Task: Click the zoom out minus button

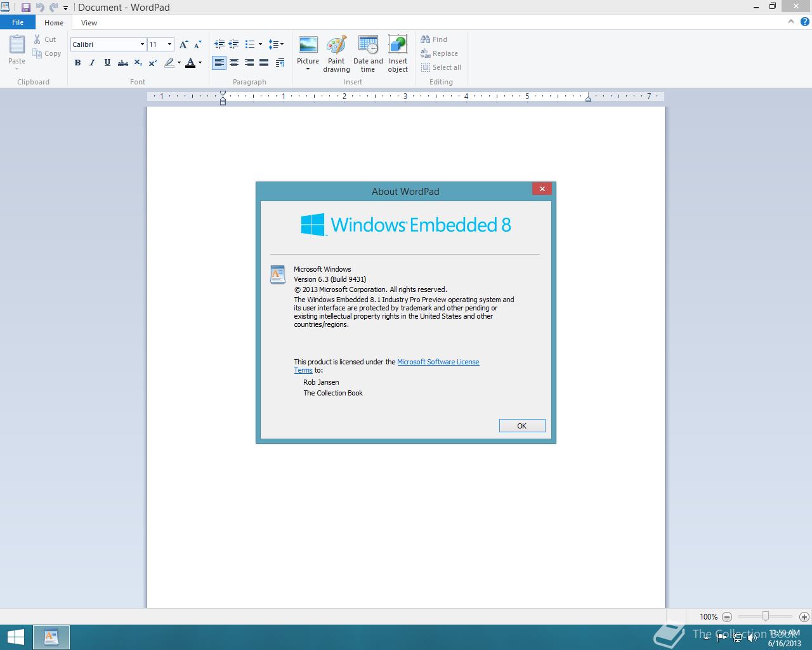Action: pyautogui.click(x=727, y=616)
